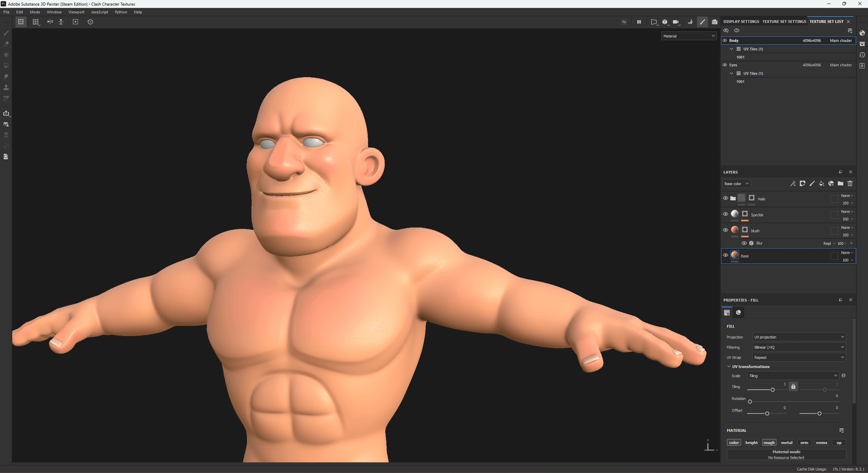Hide the Eyes texture set
The image size is (868, 473).
pos(724,65)
